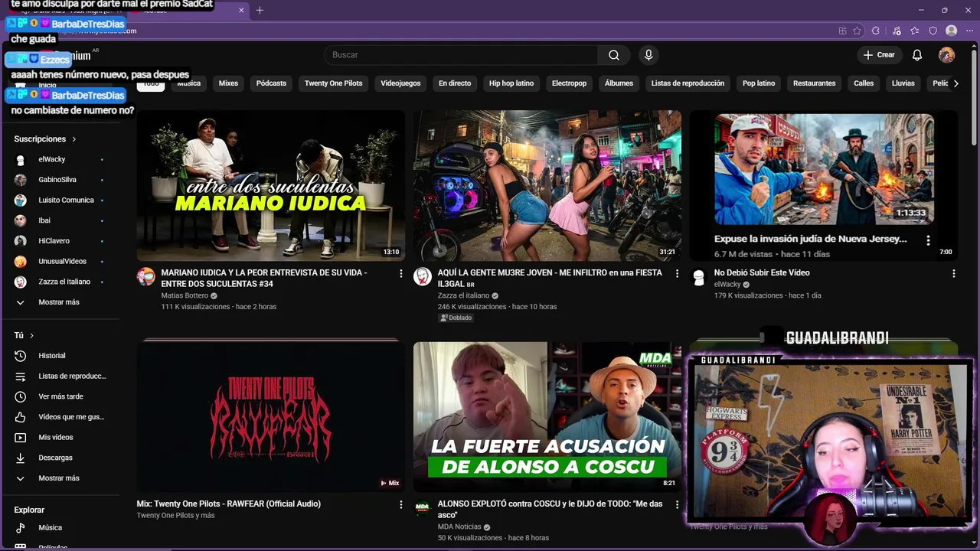This screenshot has width=980, height=551.
Task: Open the Suscripciones section header
Action: point(45,139)
